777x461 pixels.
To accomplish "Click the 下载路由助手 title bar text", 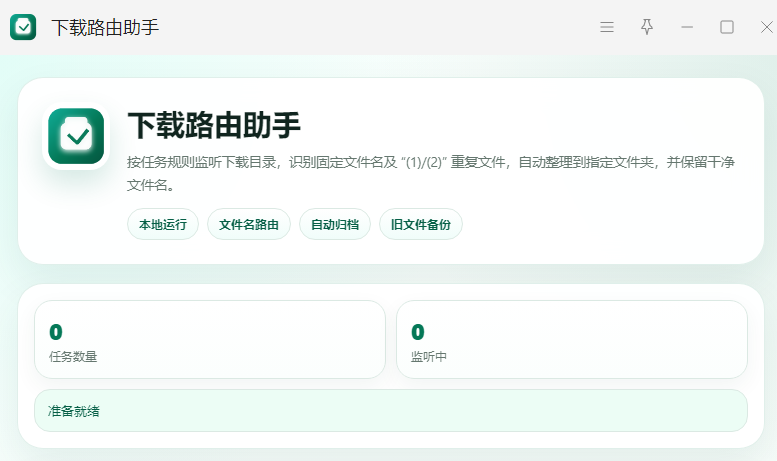I will pyautogui.click(x=105, y=27).
